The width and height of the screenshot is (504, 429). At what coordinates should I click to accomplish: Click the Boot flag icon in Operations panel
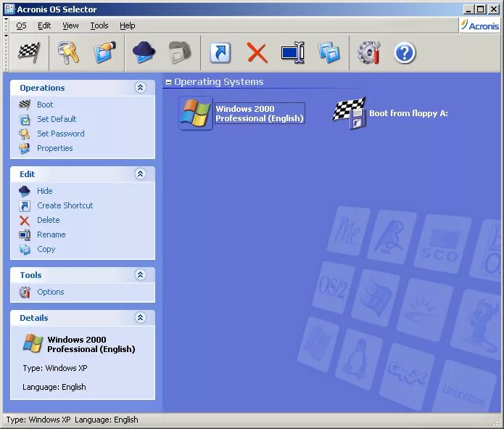click(25, 105)
